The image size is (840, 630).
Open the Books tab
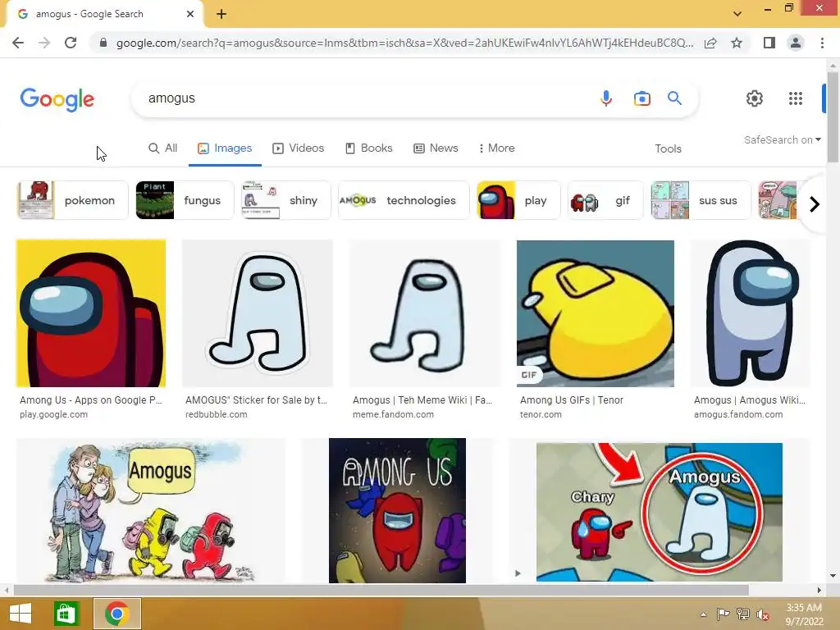[x=369, y=148]
